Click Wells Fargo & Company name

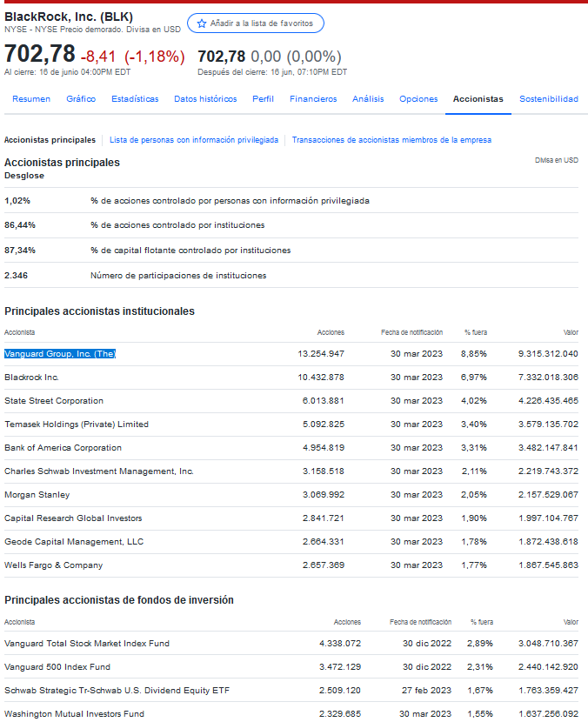click(53, 565)
